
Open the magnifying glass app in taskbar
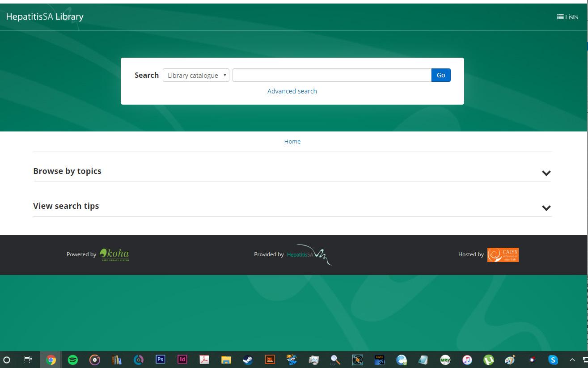click(x=335, y=360)
